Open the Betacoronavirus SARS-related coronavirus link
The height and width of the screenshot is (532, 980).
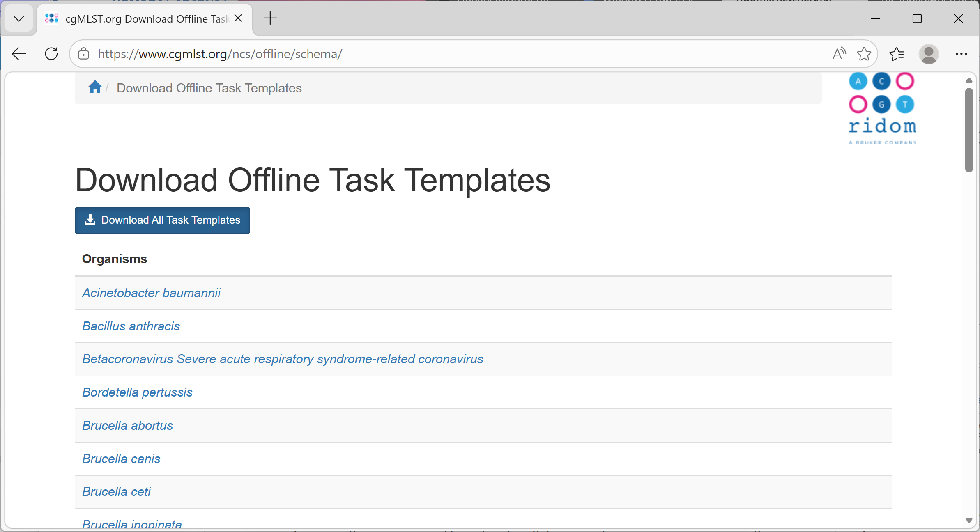[x=283, y=359]
